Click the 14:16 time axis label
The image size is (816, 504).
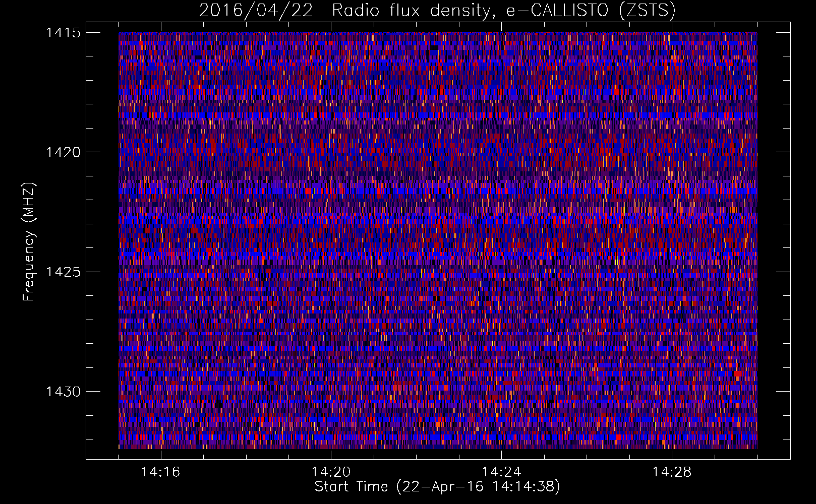coord(161,472)
